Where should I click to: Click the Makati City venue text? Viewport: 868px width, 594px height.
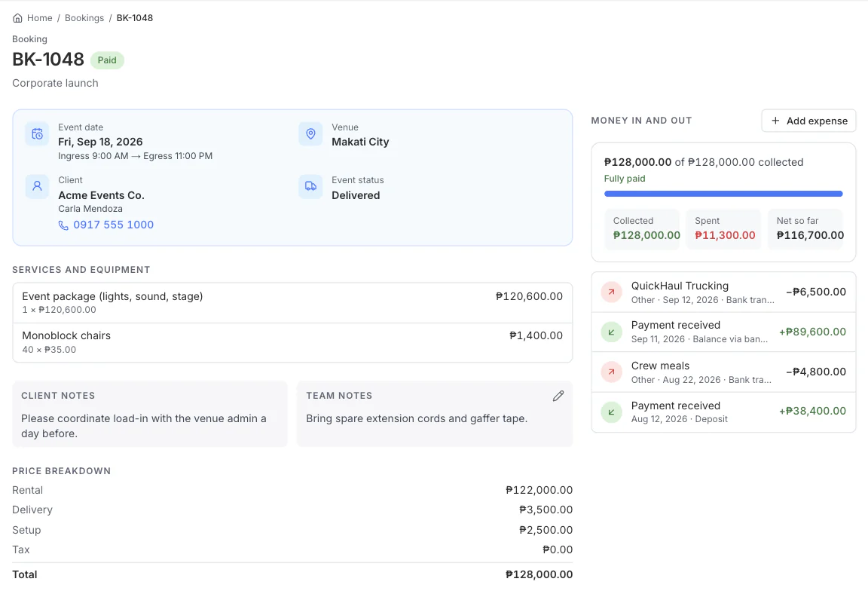[360, 142]
